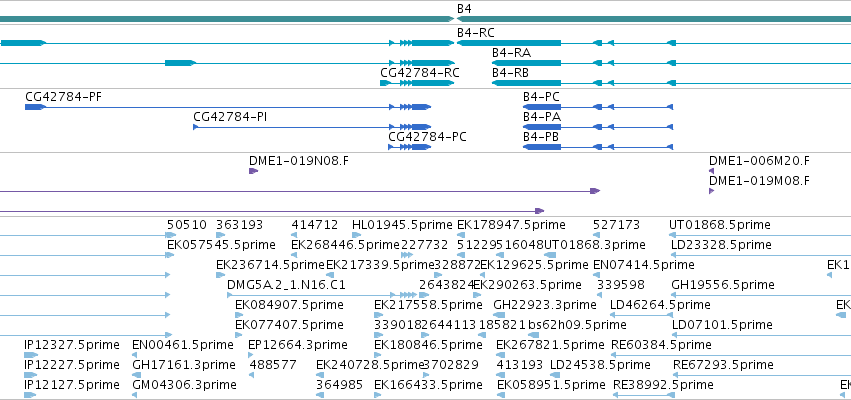Open the EK268446.5prime EST label
The width and height of the screenshot is (851, 400).
(x=346, y=245)
